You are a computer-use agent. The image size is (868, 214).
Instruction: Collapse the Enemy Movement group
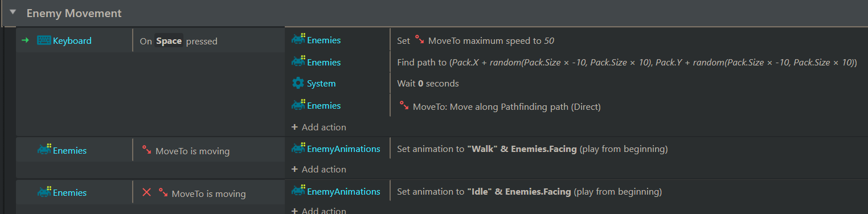pyautogui.click(x=13, y=12)
